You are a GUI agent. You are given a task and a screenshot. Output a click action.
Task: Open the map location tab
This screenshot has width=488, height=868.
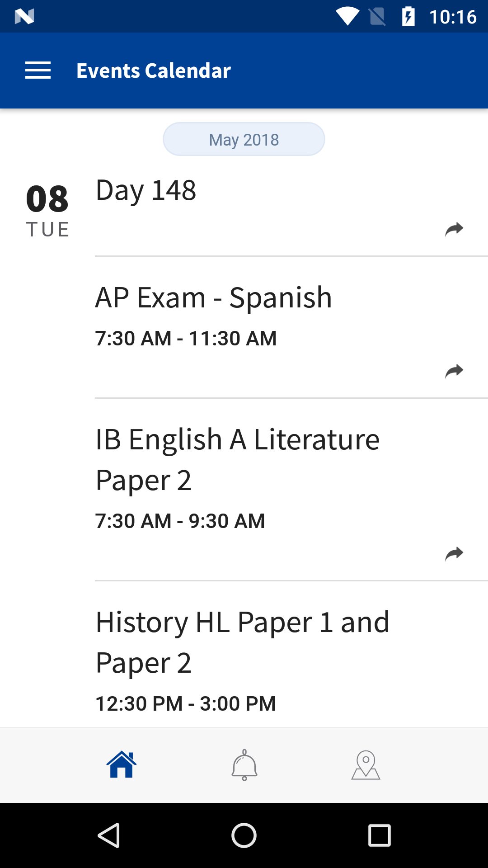(366, 765)
